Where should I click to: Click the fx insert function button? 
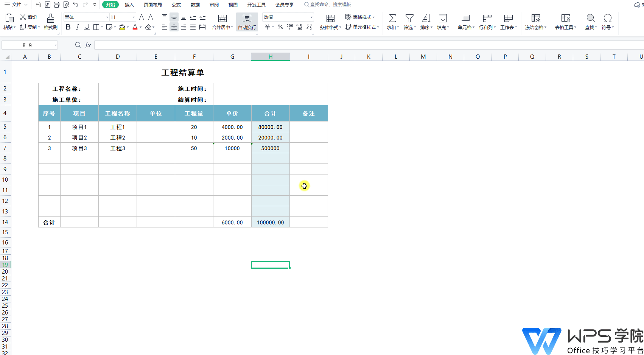88,45
